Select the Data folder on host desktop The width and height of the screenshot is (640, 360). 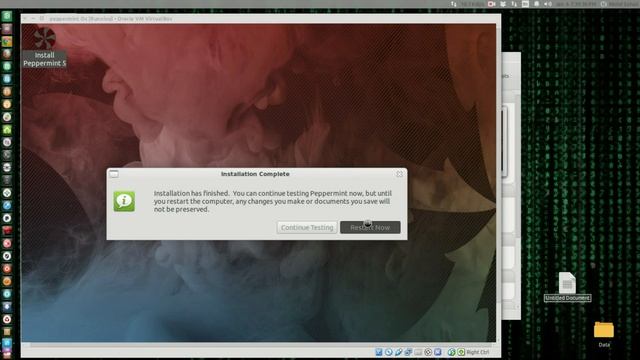pyautogui.click(x=604, y=334)
